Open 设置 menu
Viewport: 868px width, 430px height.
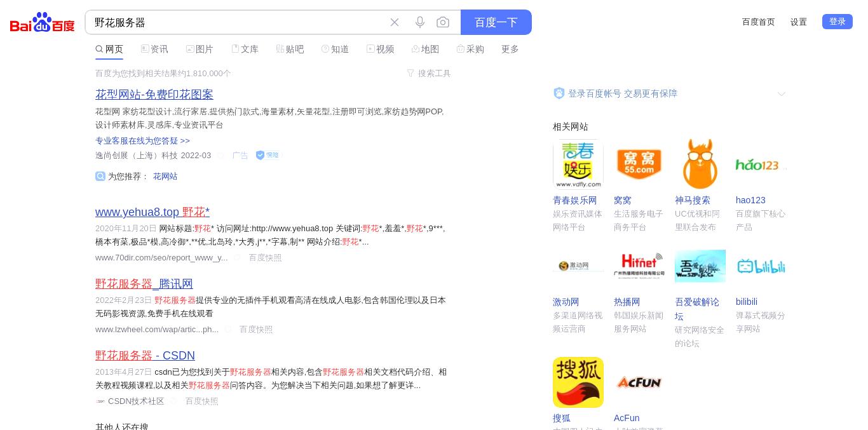tap(799, 22)
